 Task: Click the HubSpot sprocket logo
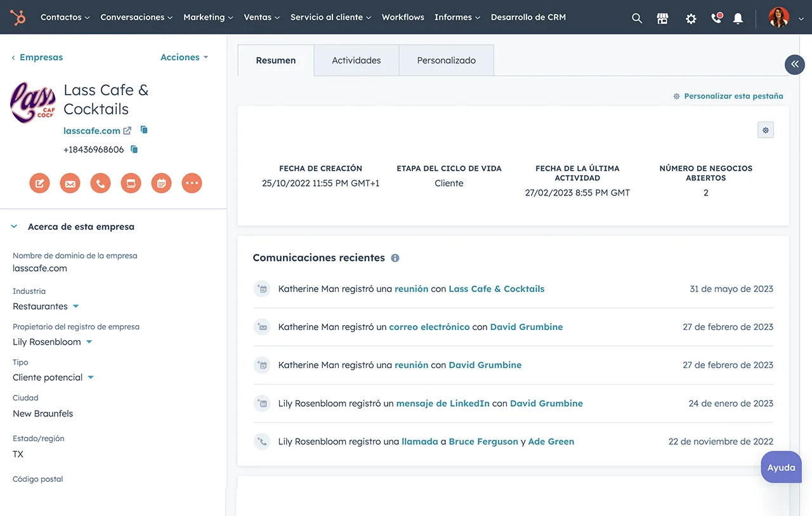(18, 17)
